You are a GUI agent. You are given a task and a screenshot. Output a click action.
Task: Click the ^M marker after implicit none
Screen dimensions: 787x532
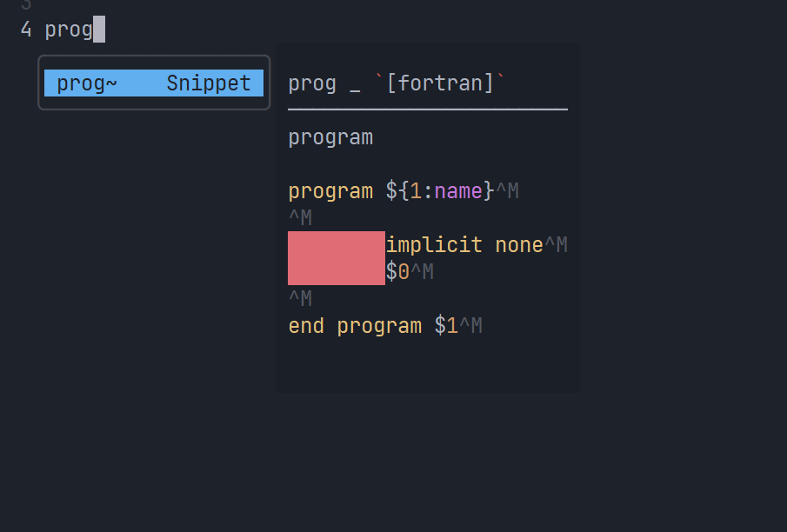point(557,244)
